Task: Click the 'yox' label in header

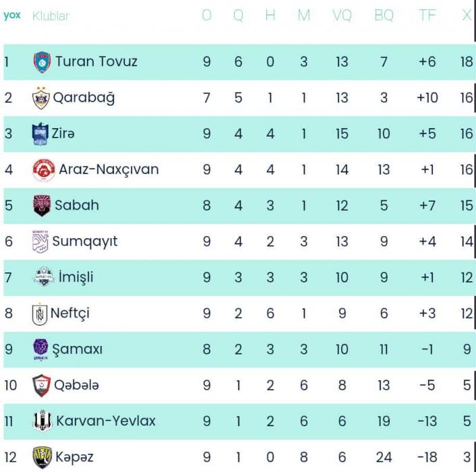Action: click(x=11, y=16)
